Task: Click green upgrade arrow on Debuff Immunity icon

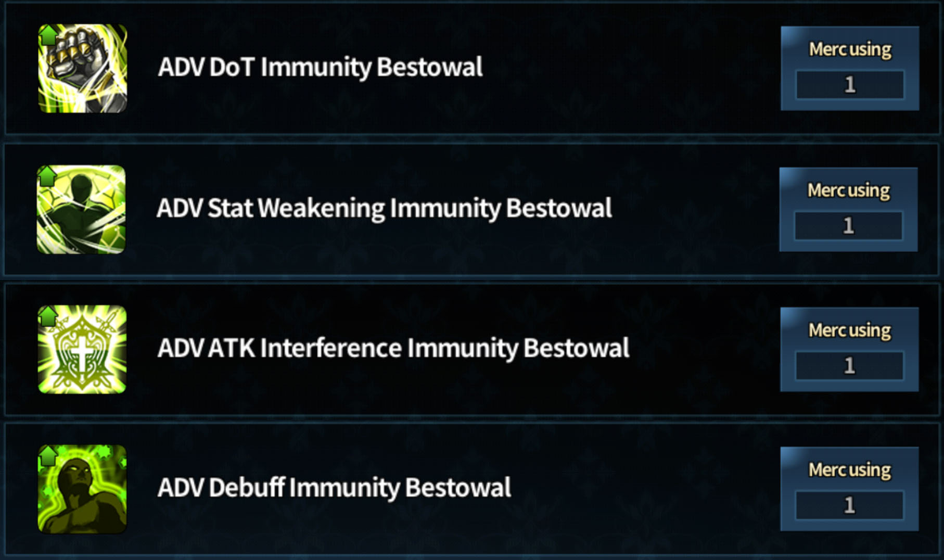Action: [48, 456]
